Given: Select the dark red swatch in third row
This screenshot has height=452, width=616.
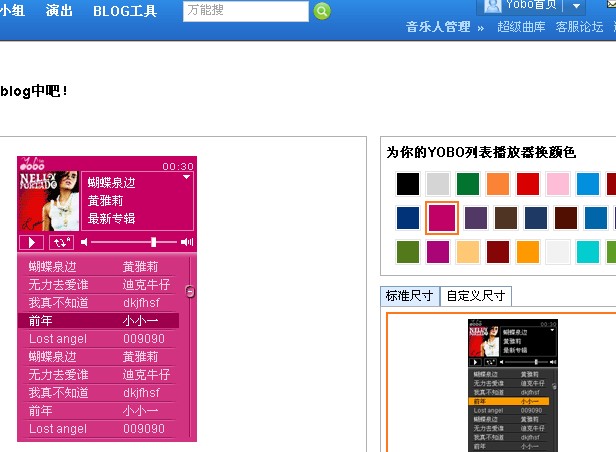Looking at the screenshot, I should 498,252.
